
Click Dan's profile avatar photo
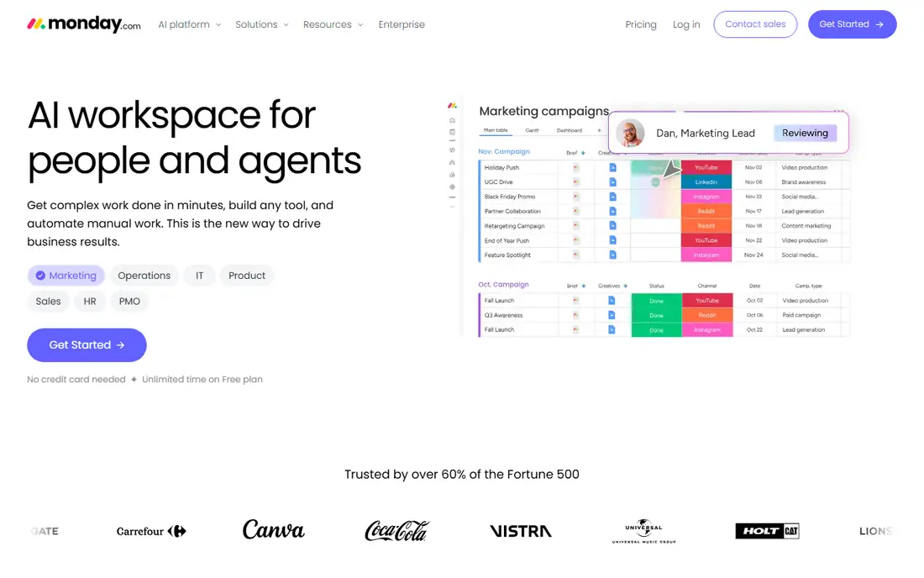[x=630, y=133]
